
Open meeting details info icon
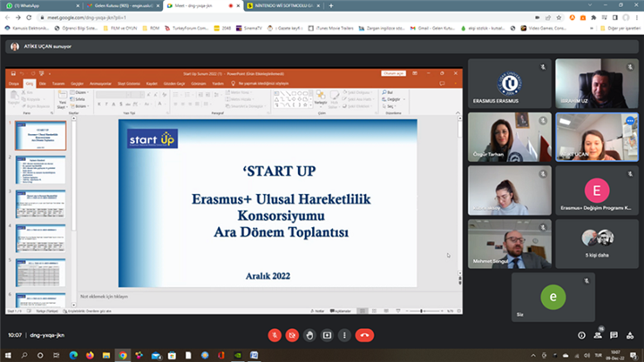coord(581,335)
